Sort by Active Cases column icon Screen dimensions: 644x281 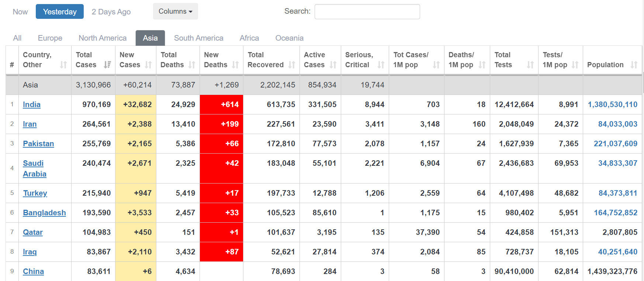pyautogui.click(x=333, y=65)
